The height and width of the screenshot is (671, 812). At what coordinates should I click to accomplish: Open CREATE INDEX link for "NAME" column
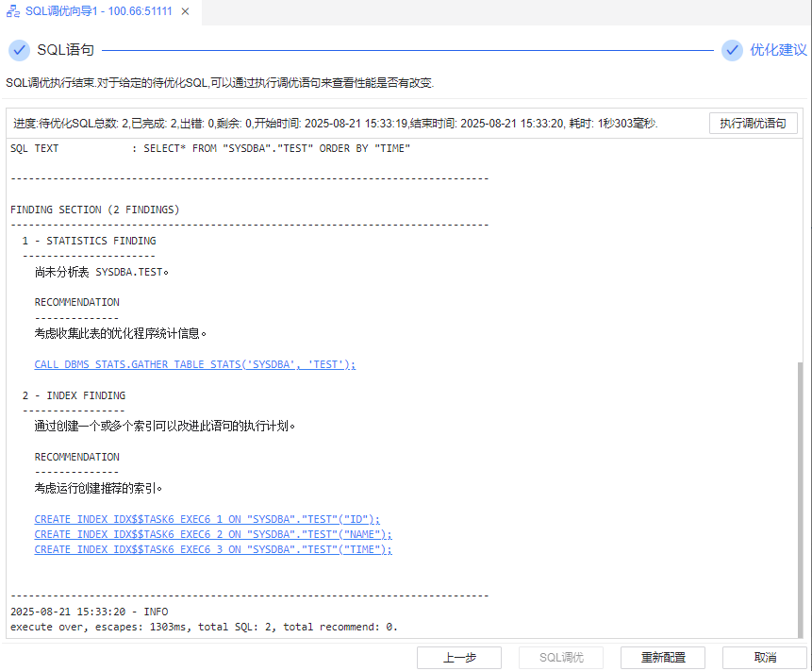213,534
